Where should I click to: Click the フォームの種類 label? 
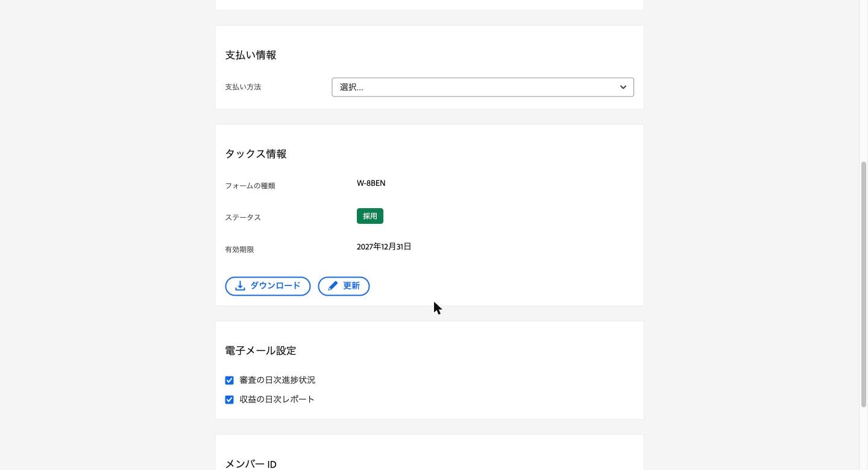[x=250, y=186]
